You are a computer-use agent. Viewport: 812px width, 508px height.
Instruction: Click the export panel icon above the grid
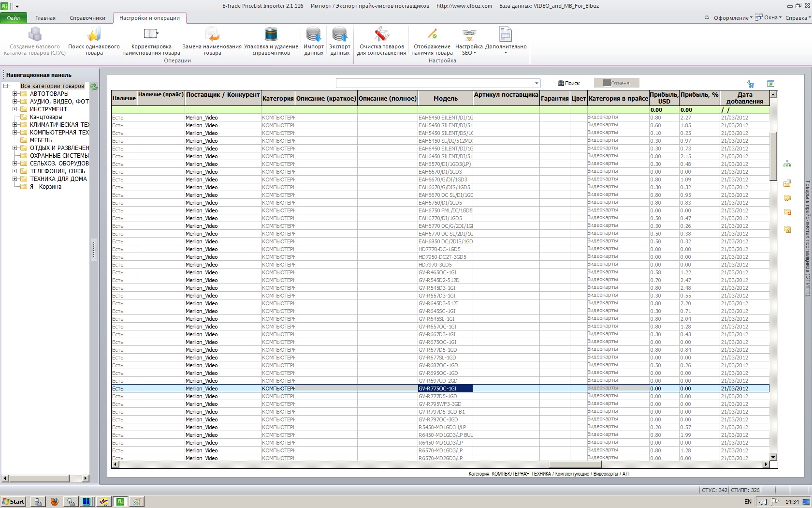[771, 84]
